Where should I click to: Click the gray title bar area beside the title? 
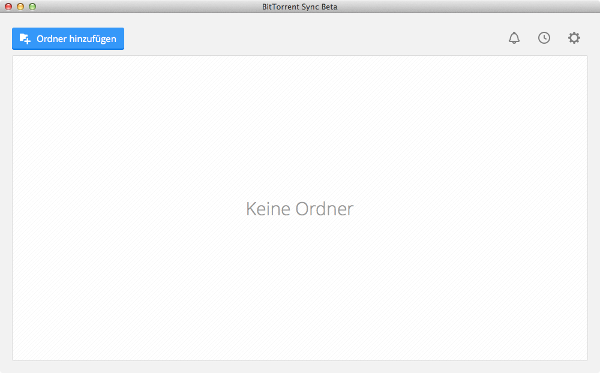(x=459, y=7)
